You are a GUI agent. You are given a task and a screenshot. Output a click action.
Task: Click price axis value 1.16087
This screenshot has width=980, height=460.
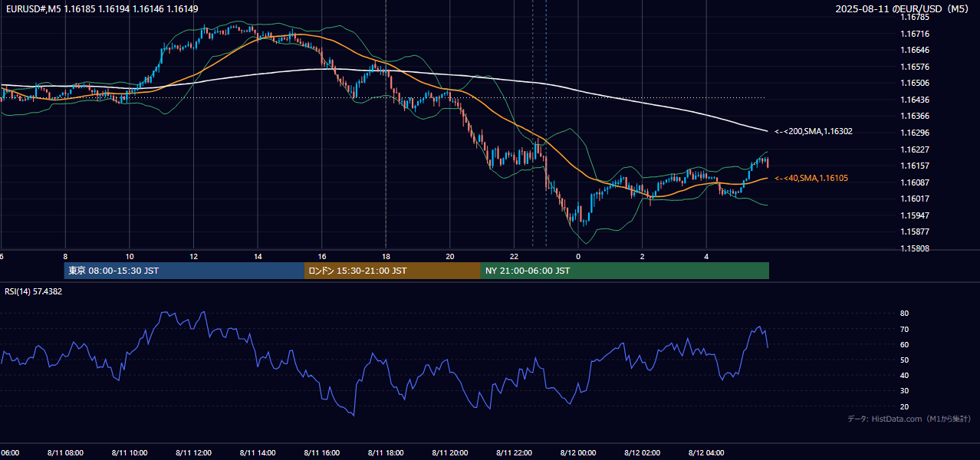pos(916,182)
